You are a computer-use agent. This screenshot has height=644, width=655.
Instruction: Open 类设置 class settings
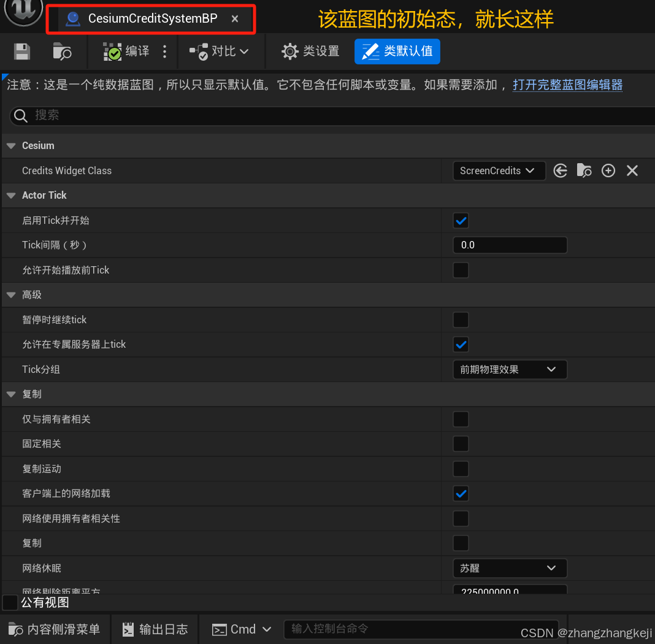pos(310,52)
